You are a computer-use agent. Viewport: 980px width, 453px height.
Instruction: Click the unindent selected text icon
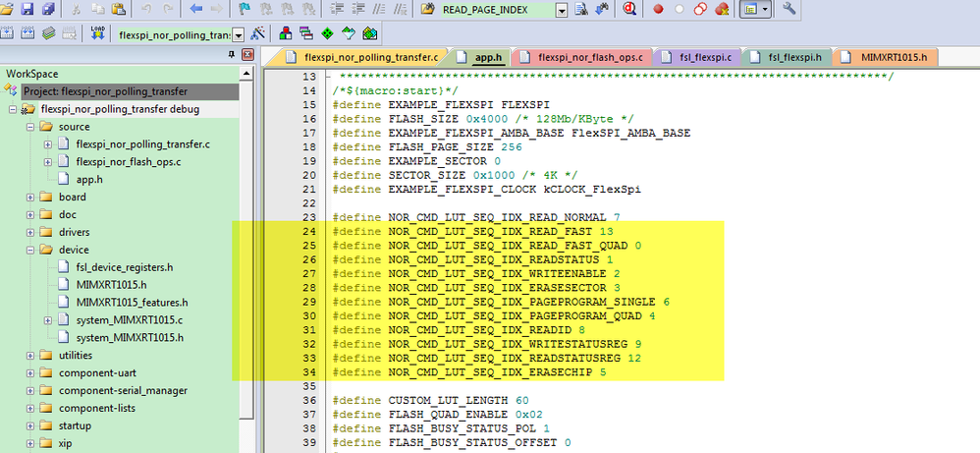[x=357, y=9]
